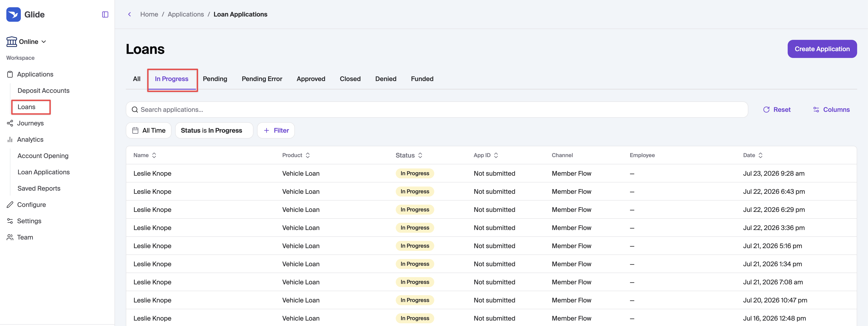Image resolution: width=868 pixels, height=326 pixels.
Task: Switch to the All tab
Action: [136, 79]
